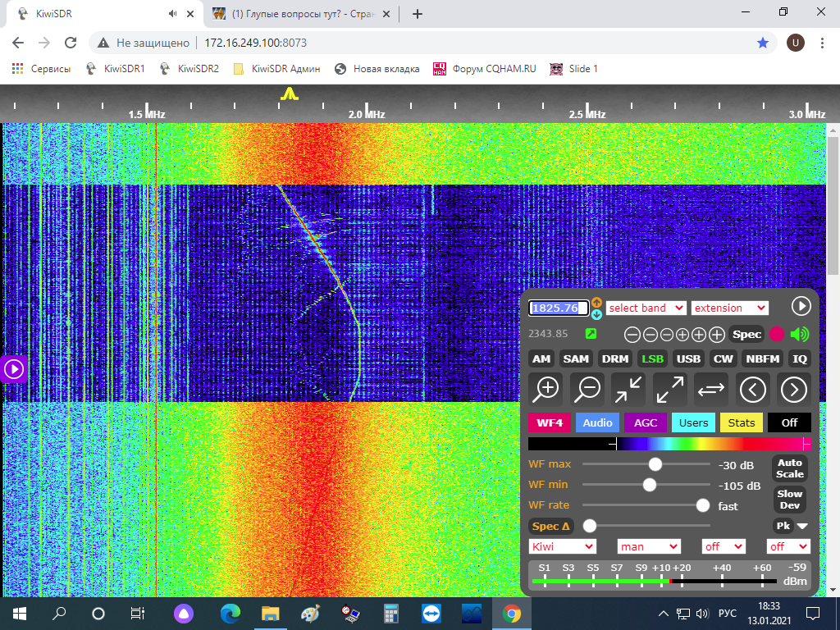
Task: Switch demodulation mode to USB
Action: coord(688,358)
